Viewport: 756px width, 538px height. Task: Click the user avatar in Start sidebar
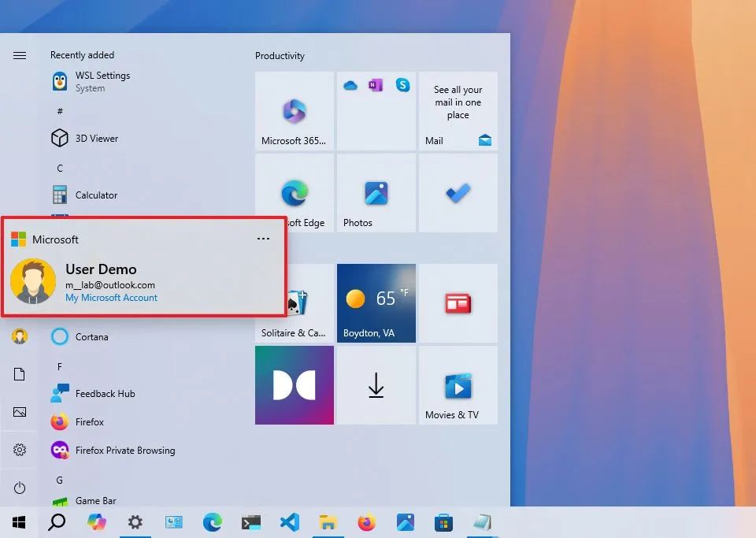[x=20, y=336]
